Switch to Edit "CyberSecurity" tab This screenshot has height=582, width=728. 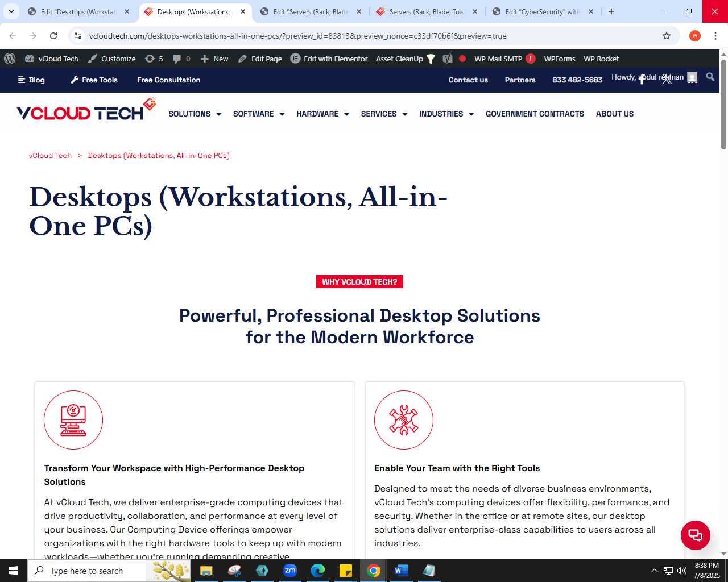pyautogui.click(x=543, y=11)
